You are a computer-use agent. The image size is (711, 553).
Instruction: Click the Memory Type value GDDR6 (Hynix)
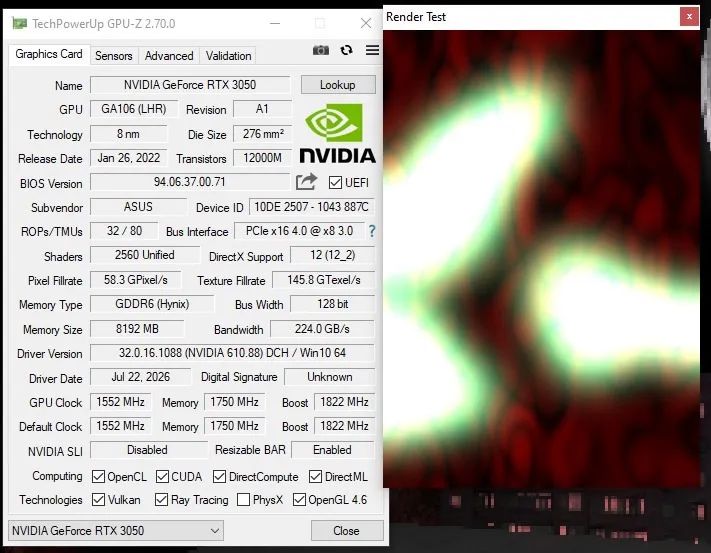[x=152, y=304]
